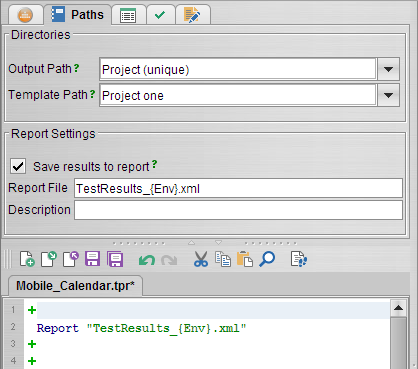The image size is (418, 369).
Task: Click the Paste clipboard icon
Action: click(x=245, y=259)
